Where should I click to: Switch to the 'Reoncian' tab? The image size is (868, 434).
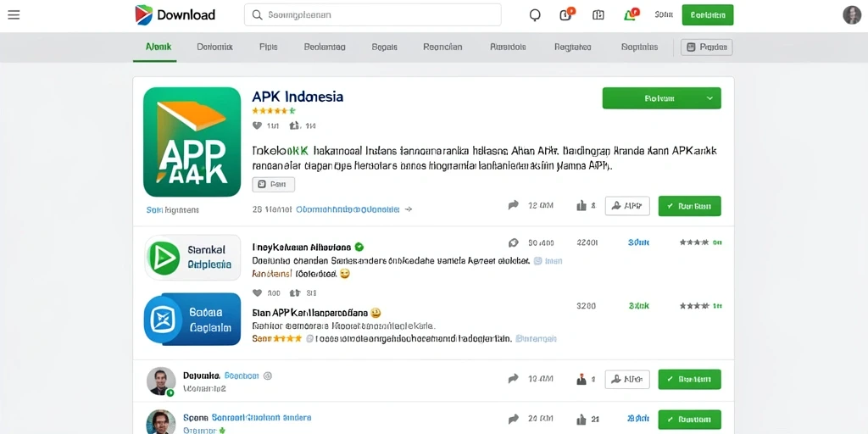pos(442,47)
